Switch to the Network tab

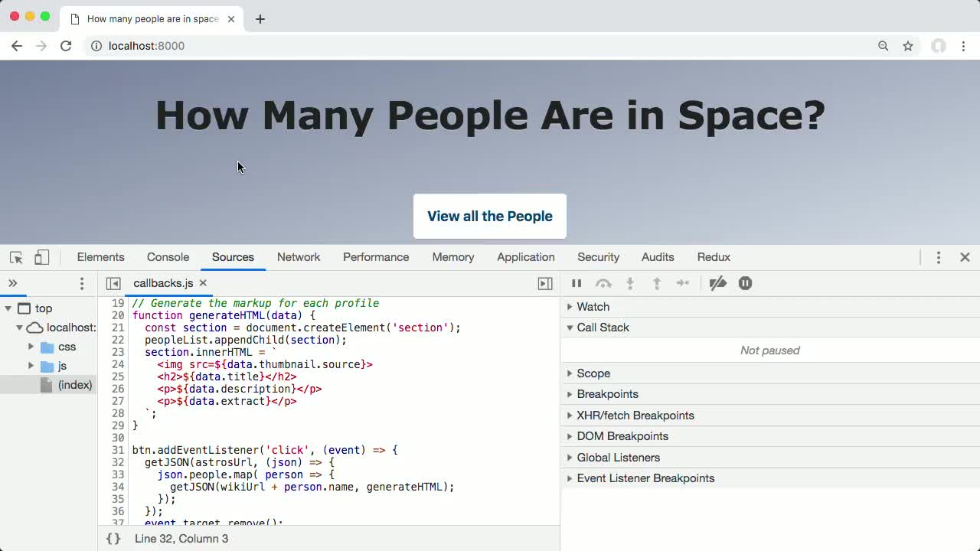pyautogui.click(x=299, y=257)
